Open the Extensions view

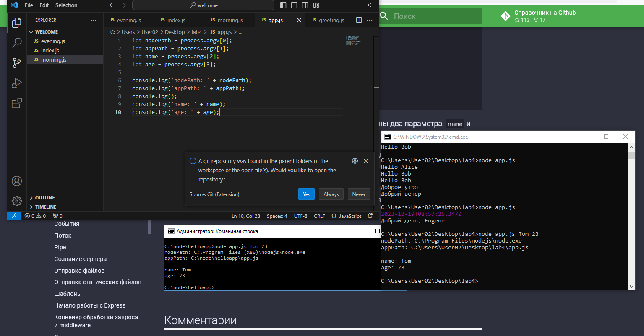coord(17,103)
